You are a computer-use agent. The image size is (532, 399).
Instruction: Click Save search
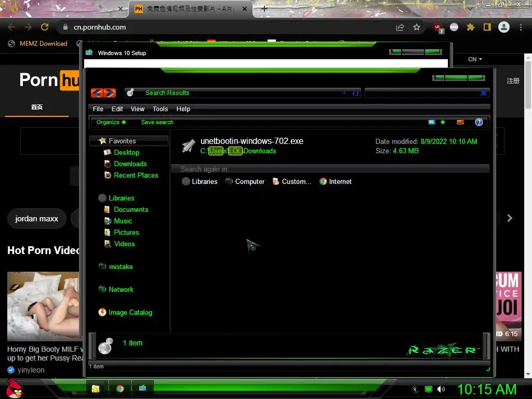pyautogui.click(x=157, y=122)
